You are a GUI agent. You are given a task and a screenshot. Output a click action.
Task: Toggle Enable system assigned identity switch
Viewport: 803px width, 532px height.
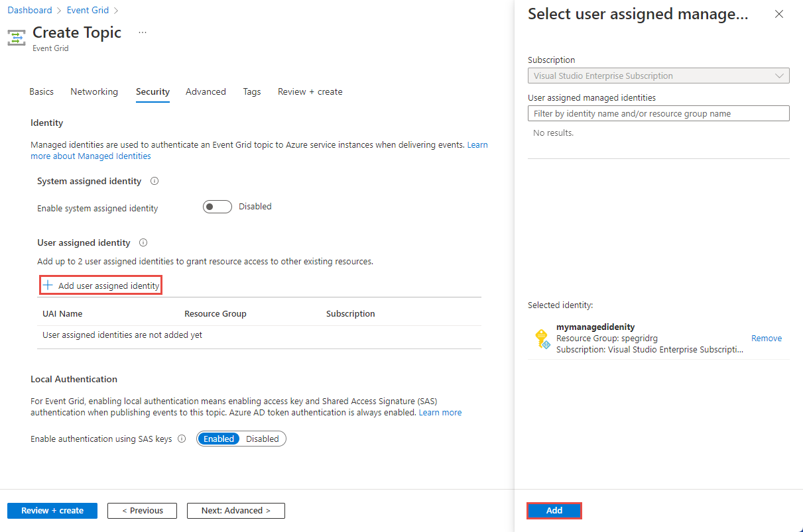click(217, 206)
